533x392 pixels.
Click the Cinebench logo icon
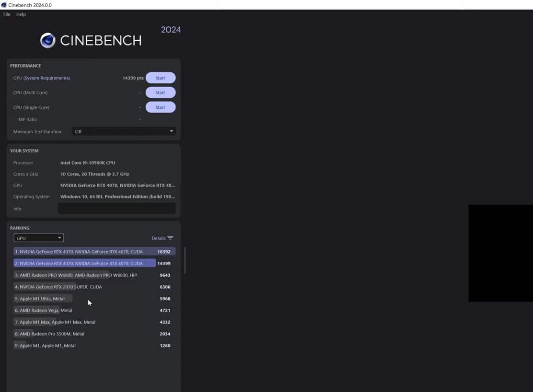48,40
